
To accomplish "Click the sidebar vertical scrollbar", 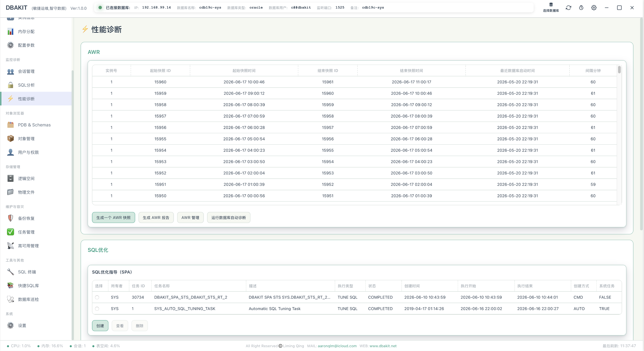I will pos(73,205).
